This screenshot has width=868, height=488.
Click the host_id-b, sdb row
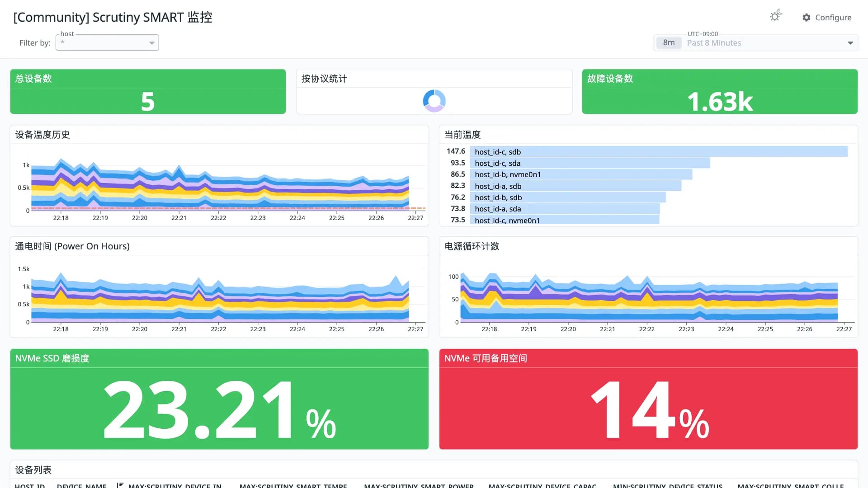point(568,197)
